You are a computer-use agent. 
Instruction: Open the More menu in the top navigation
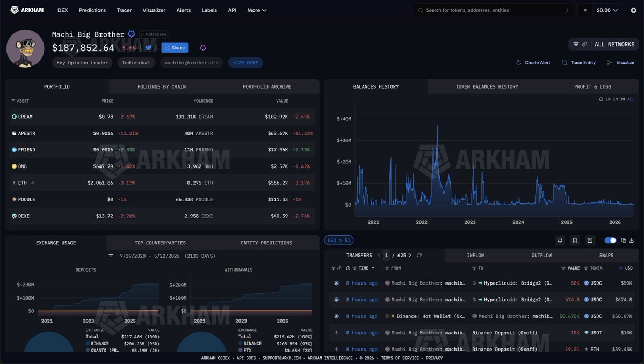[257, 10]
